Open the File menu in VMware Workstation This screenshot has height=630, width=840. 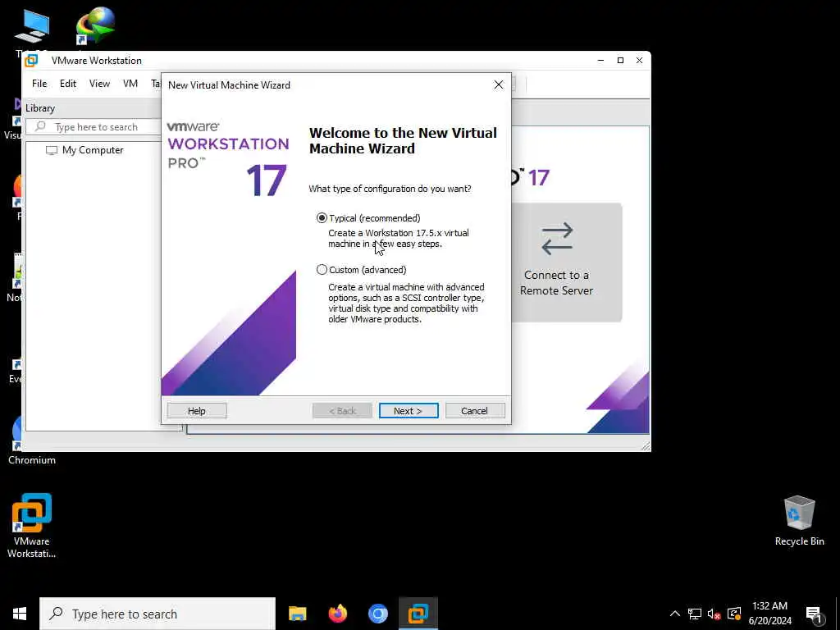39,84
